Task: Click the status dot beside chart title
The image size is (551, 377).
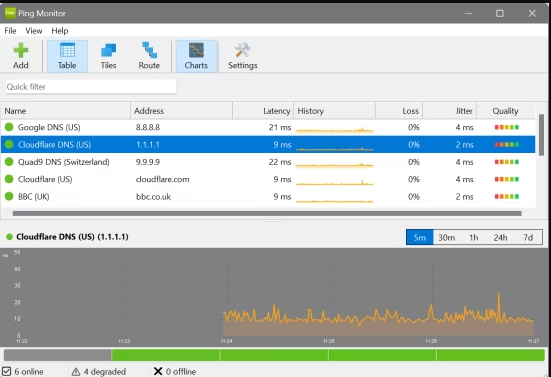Action: pyautogui.click(x=9, y=237)
